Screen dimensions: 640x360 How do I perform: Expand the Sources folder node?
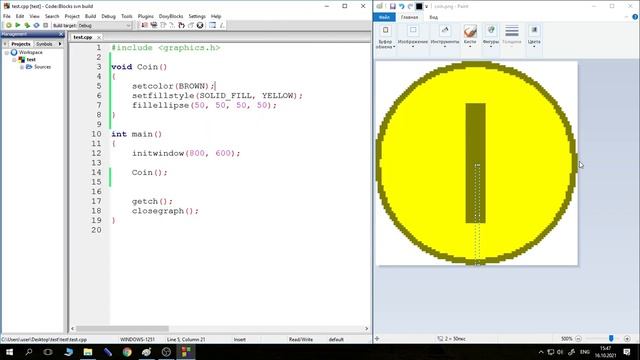pyautogui.click(x=22, y=67)
